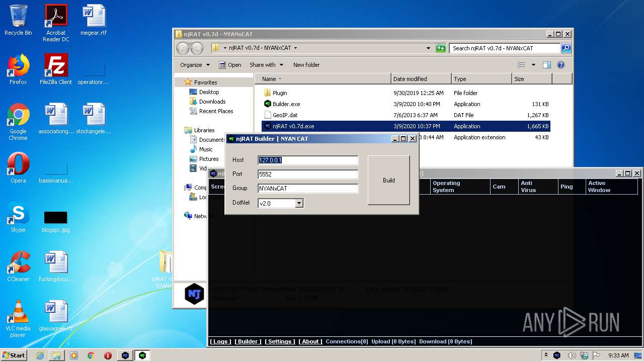Click New folder in Explorer toolbar
644x362 pixels.
coord(306,65)
